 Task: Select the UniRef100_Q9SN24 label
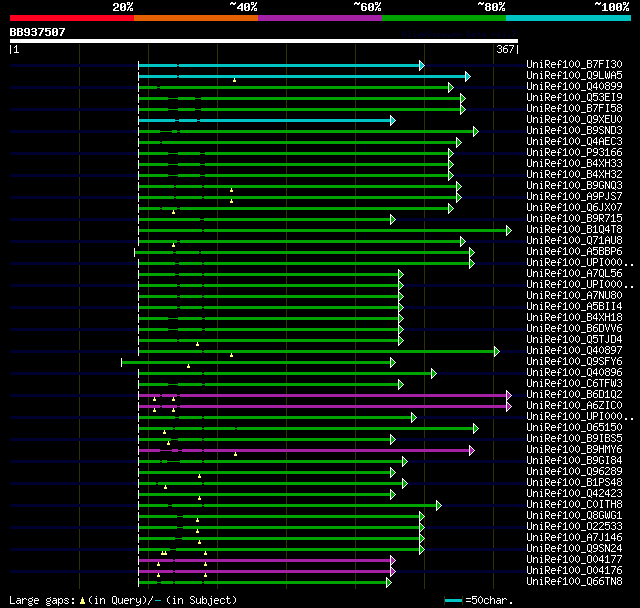(x=574, y=549)
